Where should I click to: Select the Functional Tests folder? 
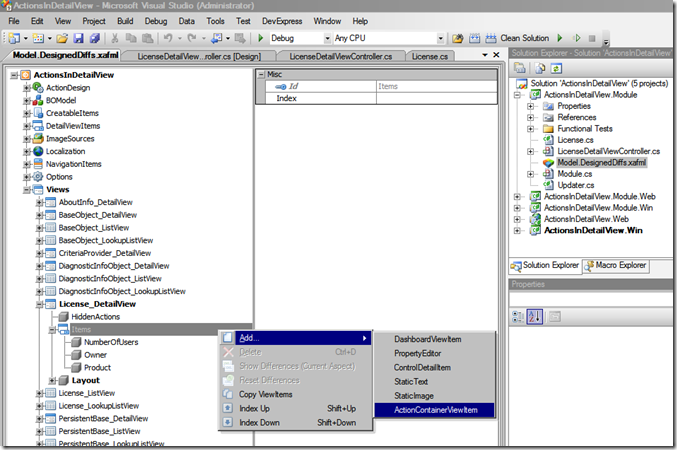click(x=585, y=128)
